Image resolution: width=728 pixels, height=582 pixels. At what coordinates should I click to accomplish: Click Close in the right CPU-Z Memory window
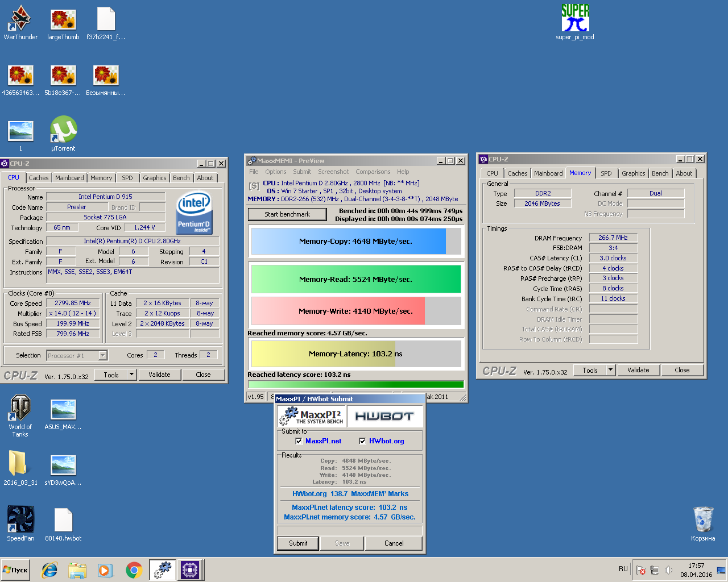[682, 370]
